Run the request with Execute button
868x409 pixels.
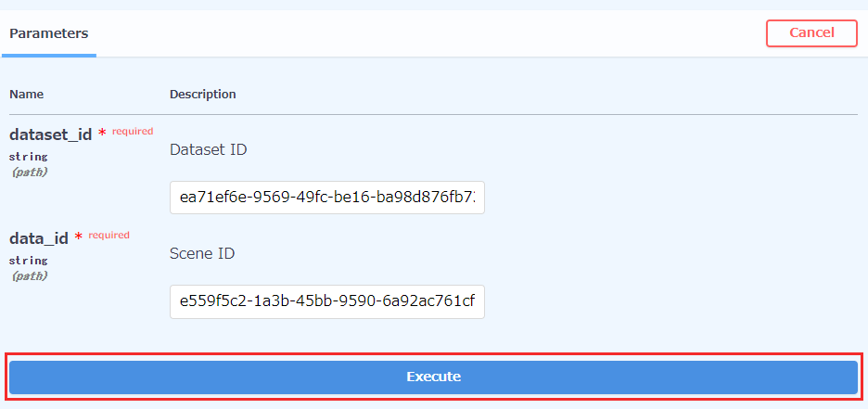pyautogui.click(x=433, y=377)
